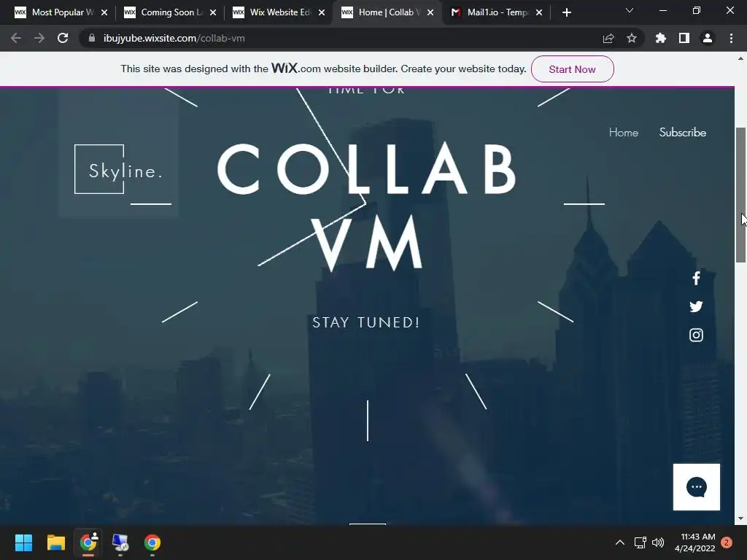Bookmark this page with the star icon
Viewport: 747px width, 560px height.
632,38
